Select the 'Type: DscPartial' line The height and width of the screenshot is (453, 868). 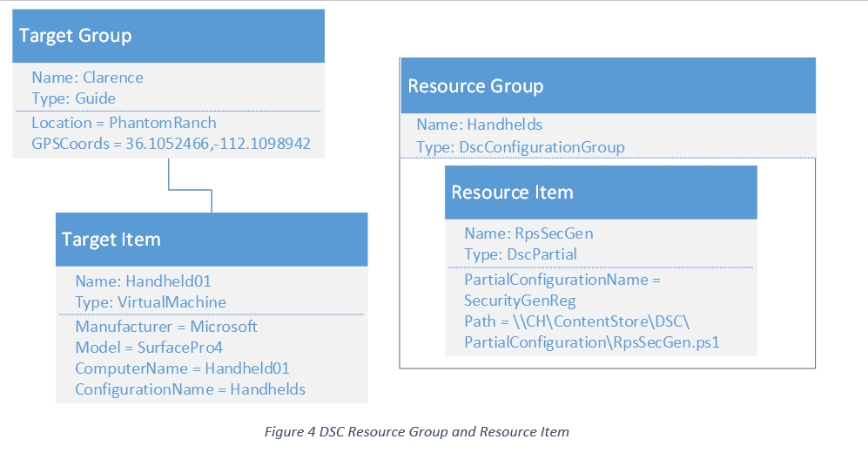coord(521,254)
